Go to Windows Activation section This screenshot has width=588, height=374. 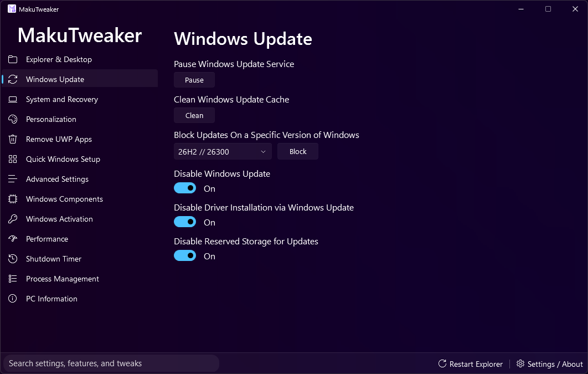coord(80,219)
